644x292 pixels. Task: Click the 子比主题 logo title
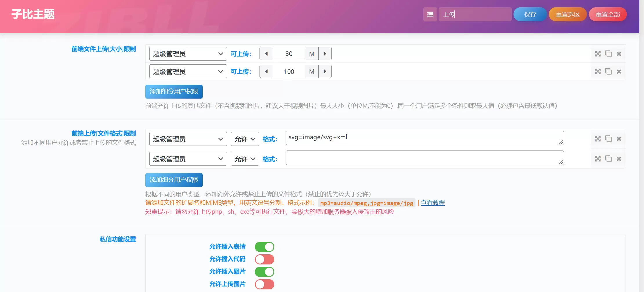click(33, 14)
